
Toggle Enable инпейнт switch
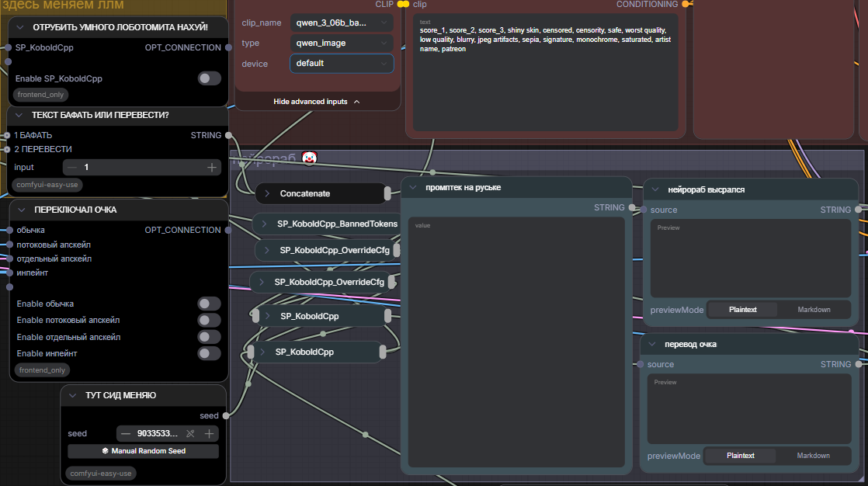click(x=210, y=353)
